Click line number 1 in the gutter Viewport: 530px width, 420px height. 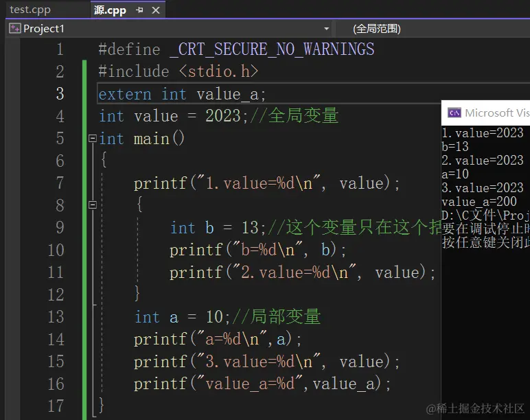click(x=60, y=49)
